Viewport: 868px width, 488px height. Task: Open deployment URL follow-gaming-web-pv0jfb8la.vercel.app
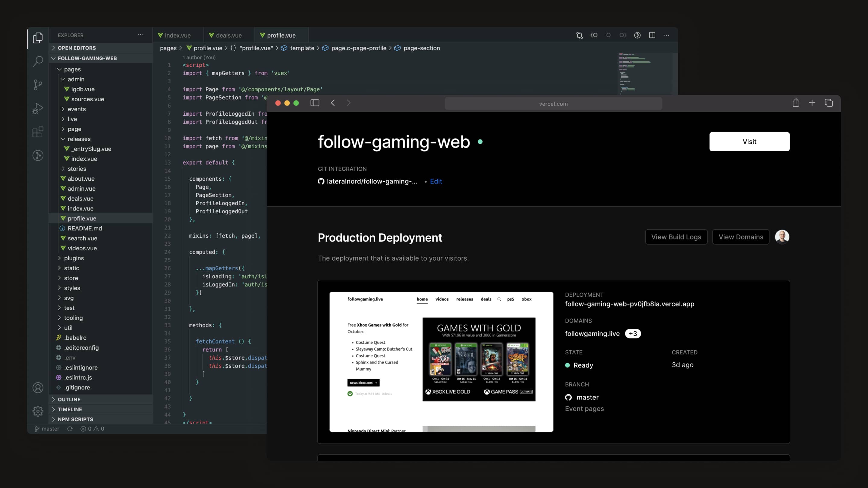629,304
